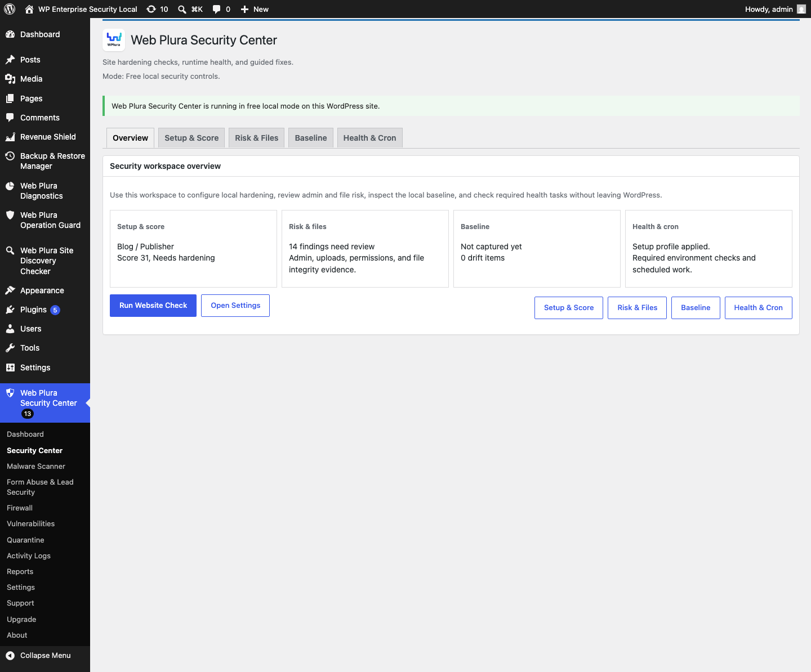Click the Plugins plug icon
The height and width of the screenshot is (672, 811).
click(10, 310)
